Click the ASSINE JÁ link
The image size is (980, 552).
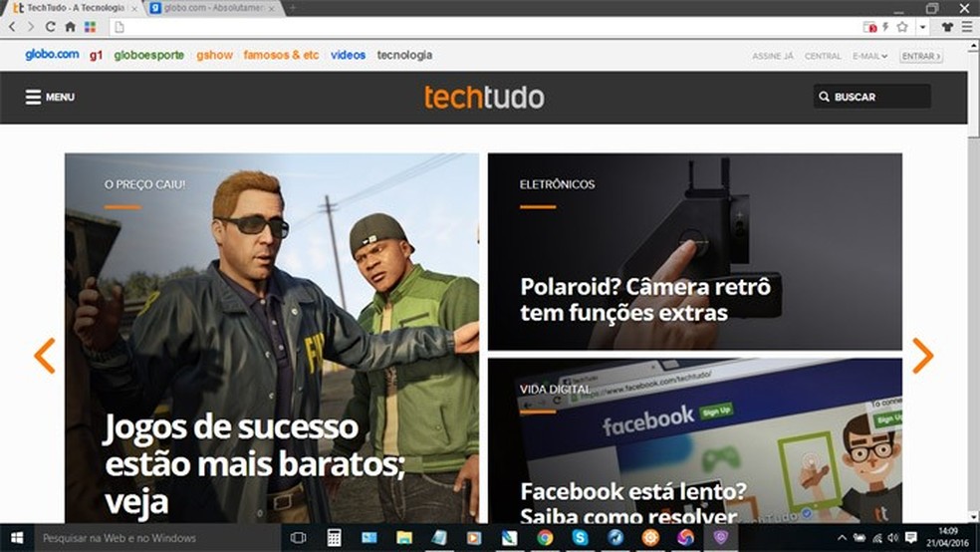click(773, 56)
